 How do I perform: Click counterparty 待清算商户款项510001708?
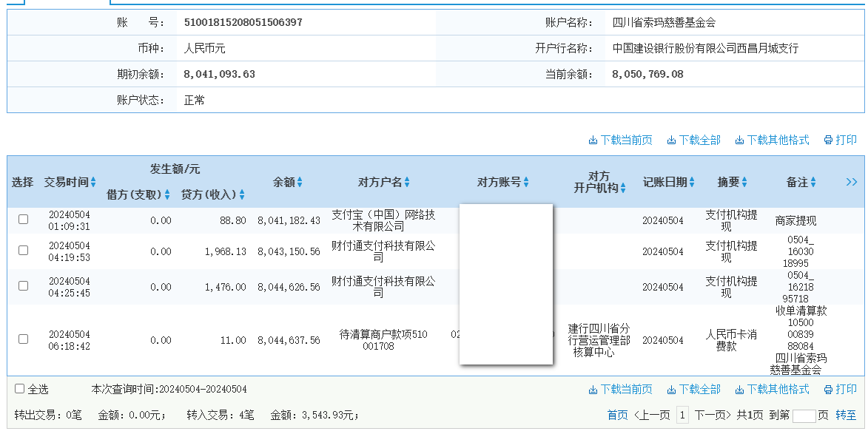tap(383, 340)
